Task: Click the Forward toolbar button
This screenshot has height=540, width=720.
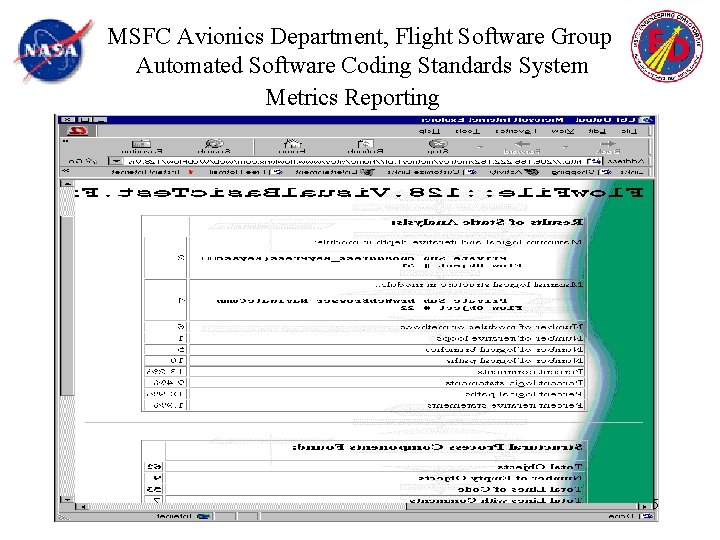Action: 522,147
